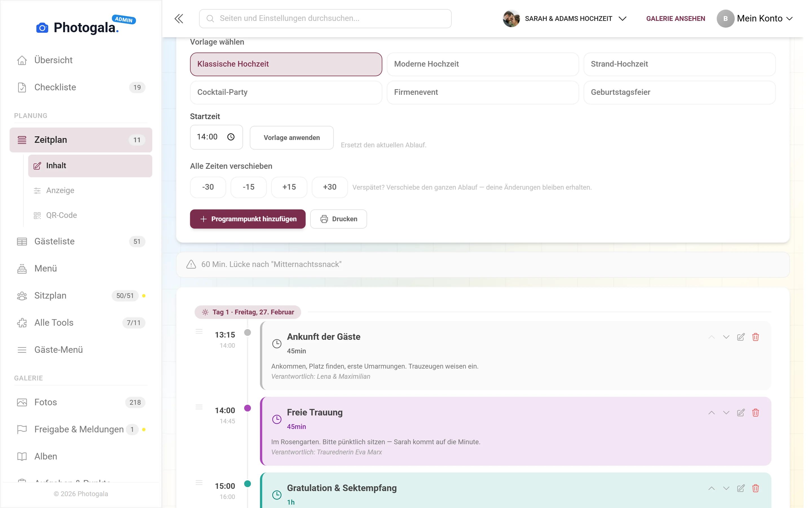Click the drag handle beside 13:15
This screenshot has height=508, width=812.
(199, 332)
